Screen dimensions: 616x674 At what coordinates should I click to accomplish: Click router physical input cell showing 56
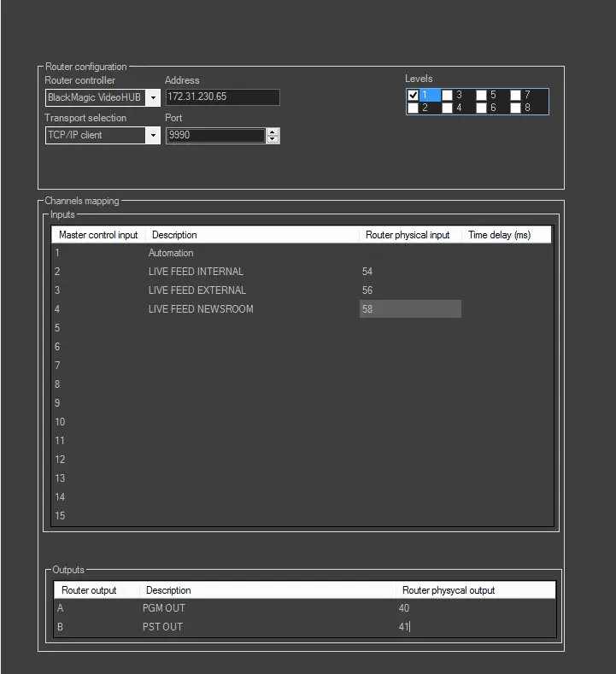click(367, 290)
